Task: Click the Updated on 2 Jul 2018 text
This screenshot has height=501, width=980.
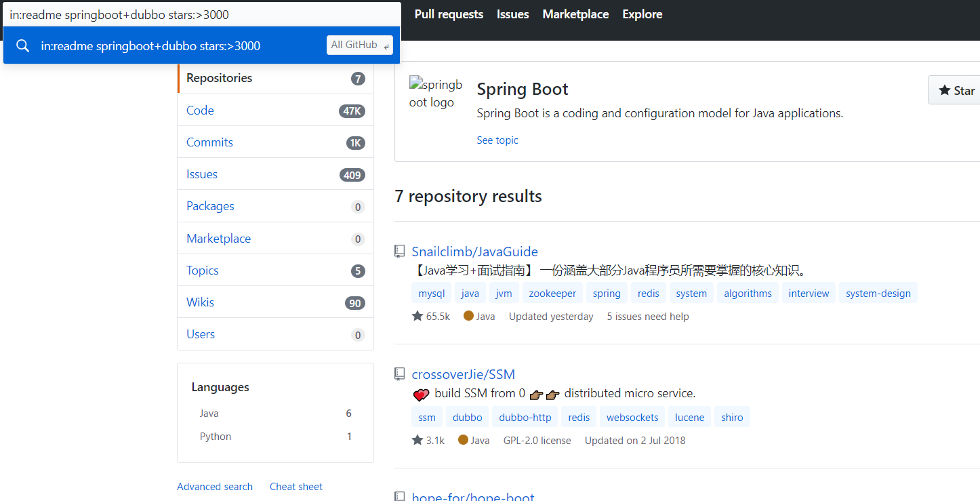Action: 635,441
